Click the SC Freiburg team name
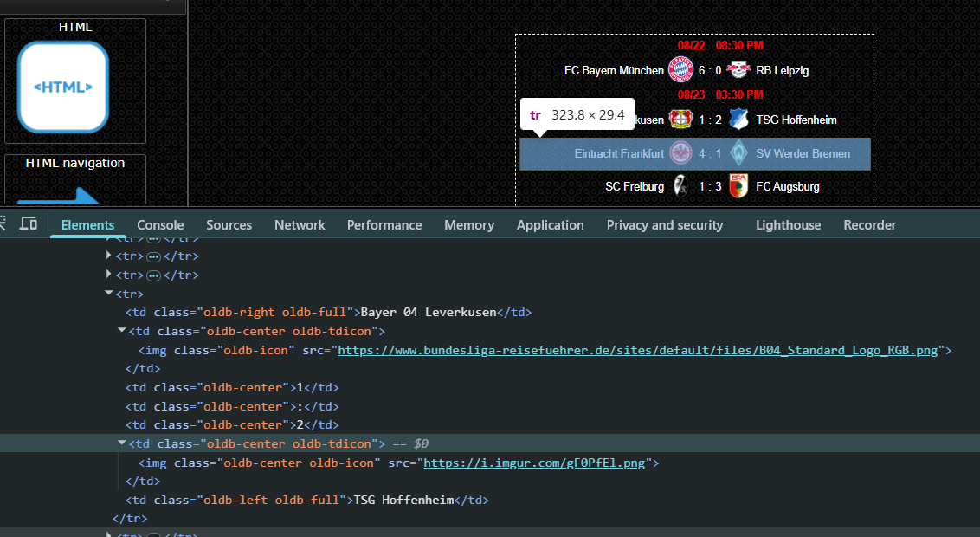The image size is (980, 537). [x=635, y=186]
